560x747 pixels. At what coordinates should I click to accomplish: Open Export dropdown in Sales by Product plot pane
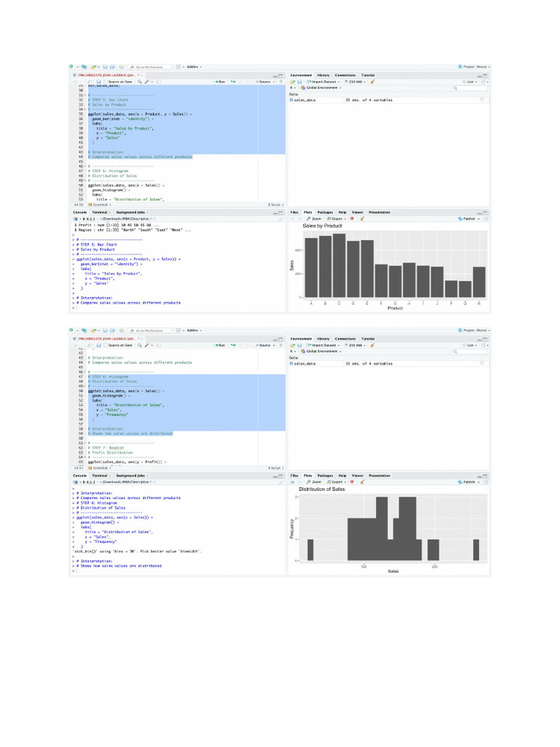click(337, 219)
